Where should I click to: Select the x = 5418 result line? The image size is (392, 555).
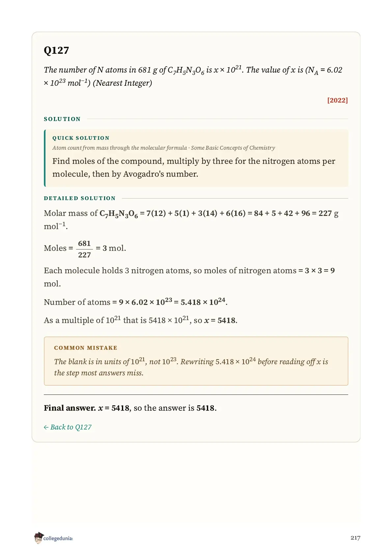[141, 320]
